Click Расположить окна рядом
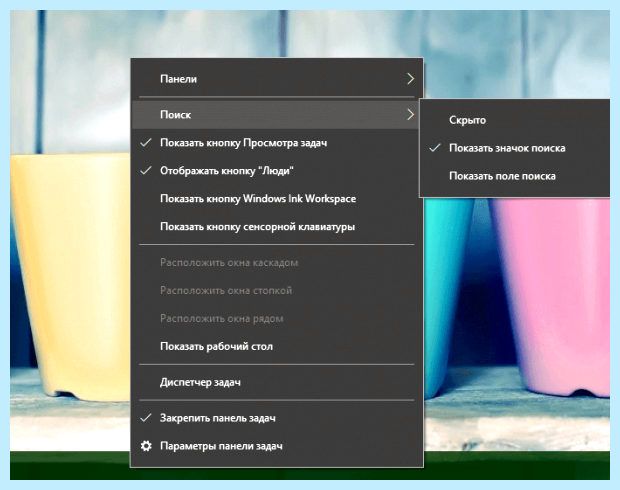Image resolution: width=620 pixels, height=490 pixels. [277, 318]
